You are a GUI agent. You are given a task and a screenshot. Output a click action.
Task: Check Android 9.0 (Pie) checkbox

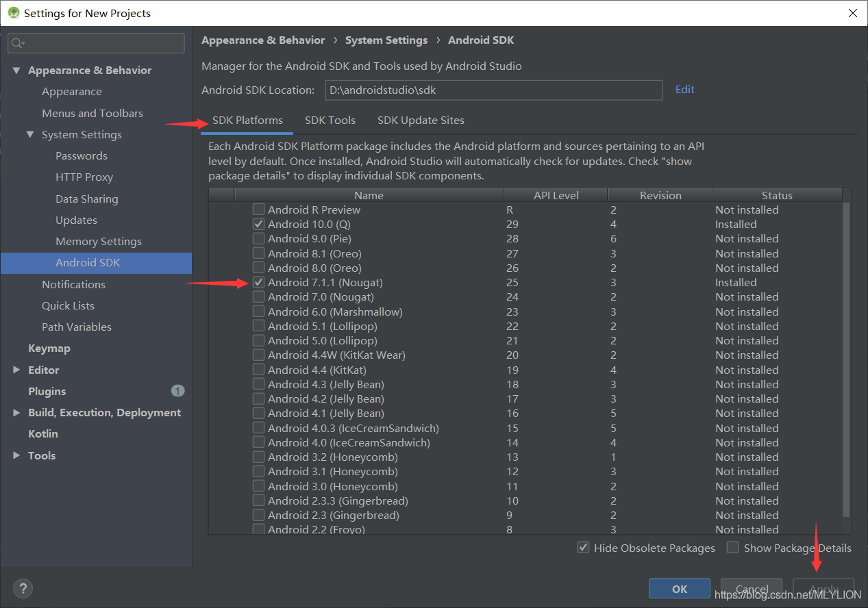258,238
